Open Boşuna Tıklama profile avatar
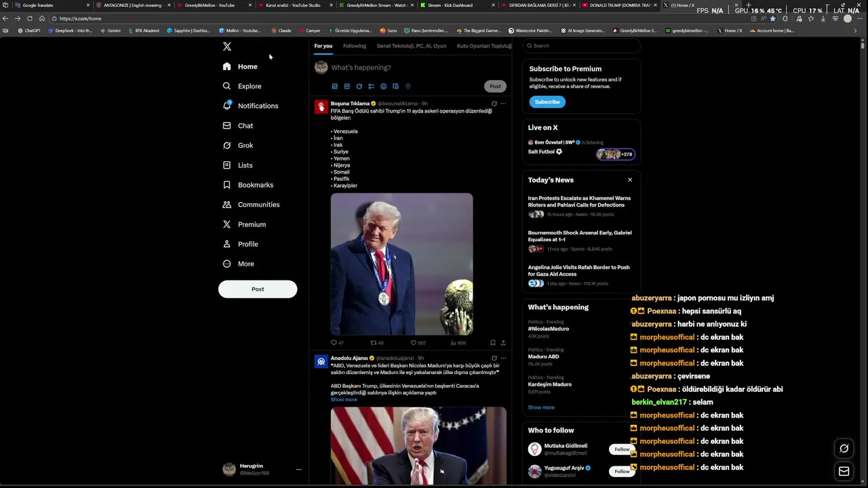This screenshot has height=488, width=868. 321,107
